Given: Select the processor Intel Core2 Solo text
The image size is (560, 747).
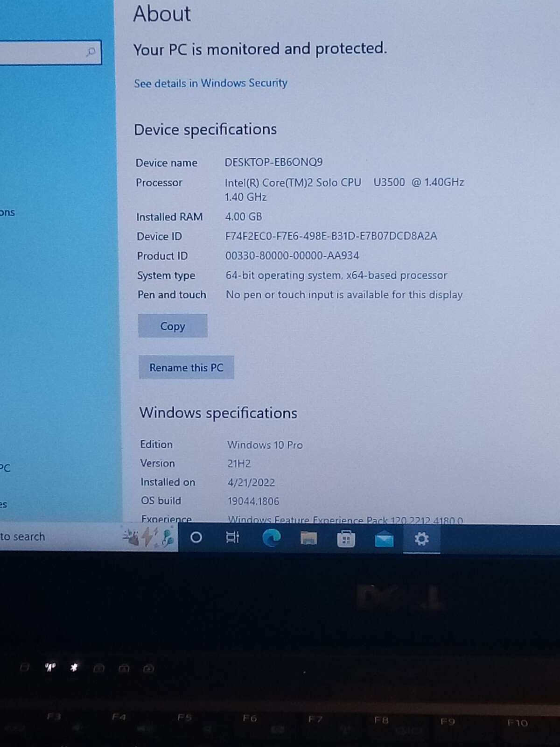Looking at the screenshot, I should tap(344, 189).
